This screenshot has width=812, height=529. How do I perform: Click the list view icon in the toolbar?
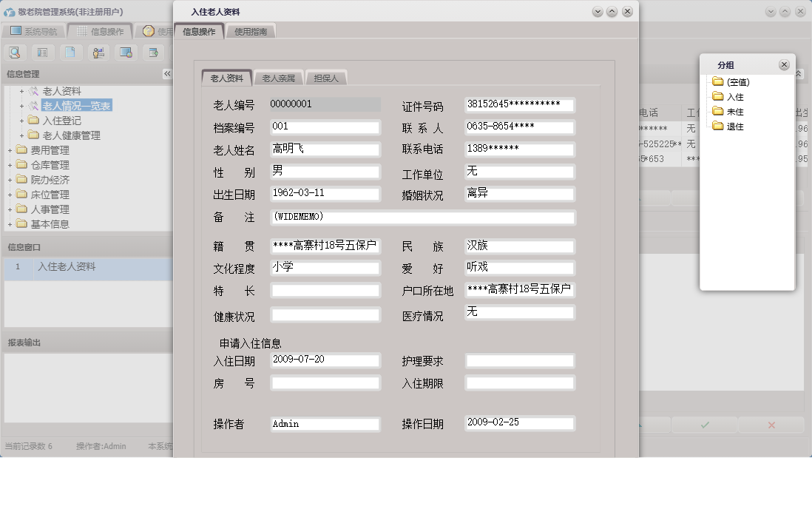(x=41, y=53)
